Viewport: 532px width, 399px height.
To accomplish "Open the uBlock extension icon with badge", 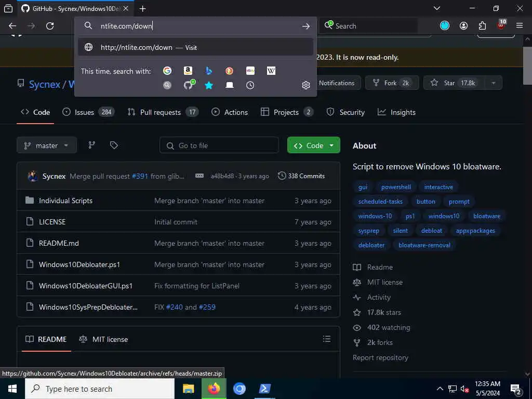I will [x=501, y=25].
